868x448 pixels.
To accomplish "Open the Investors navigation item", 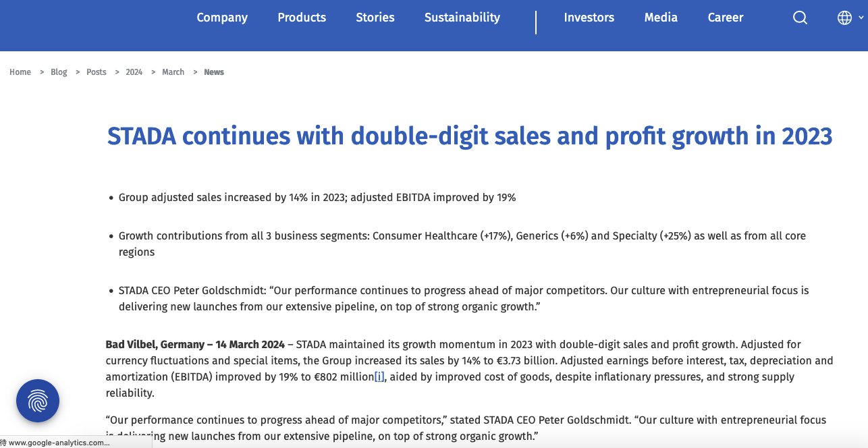I will coord(589,18).
